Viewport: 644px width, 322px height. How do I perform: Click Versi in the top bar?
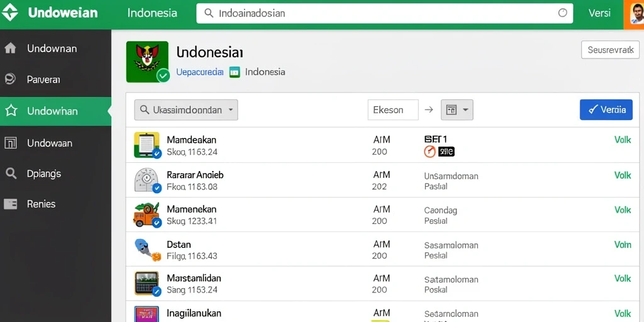(x=599, y=13)
